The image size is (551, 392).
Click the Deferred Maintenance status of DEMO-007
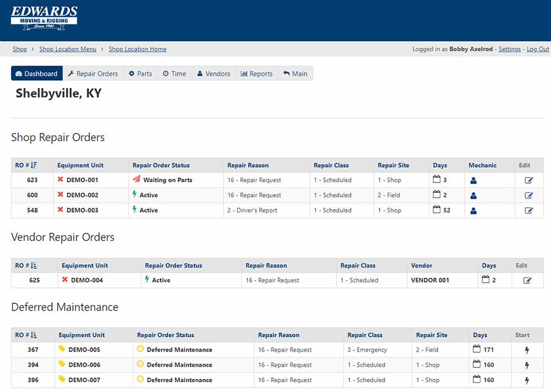pos(179,380)
